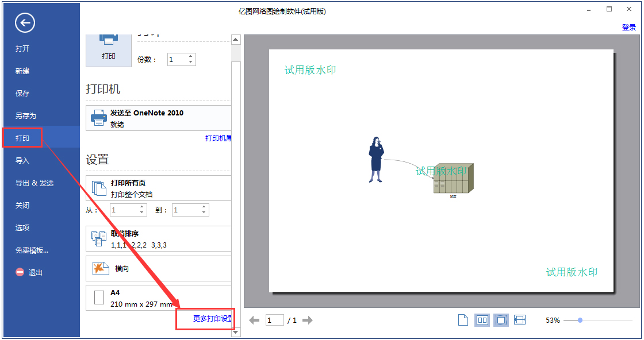Increase 份数 copies with the up stepper
This screenshot has width=644, height=340.
(190, 56)
